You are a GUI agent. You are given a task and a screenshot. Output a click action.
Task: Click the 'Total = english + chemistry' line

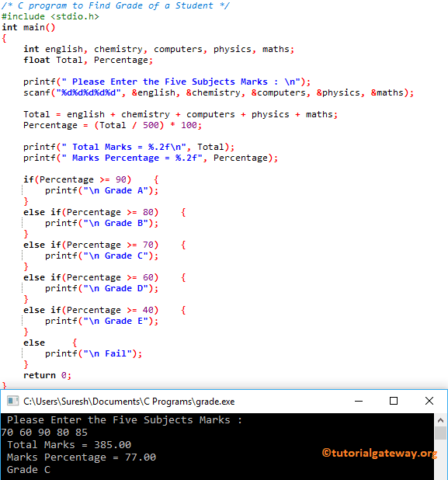[181, 114]
